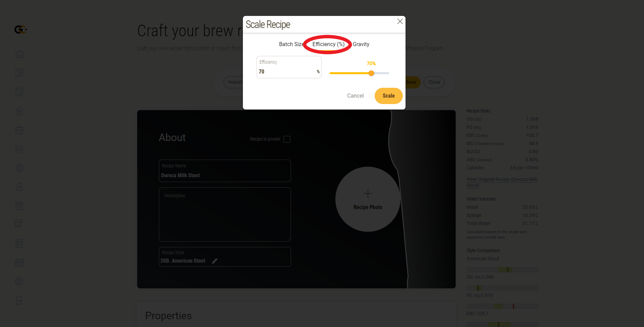Open the notes sheet icon below the search icon
This screenshot has width=644, height=327.
coord(20,92)
